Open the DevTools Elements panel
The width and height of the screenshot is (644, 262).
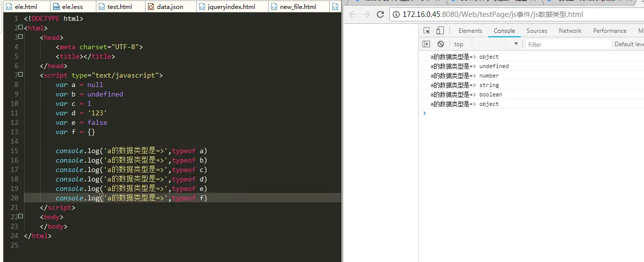point(470,31)
